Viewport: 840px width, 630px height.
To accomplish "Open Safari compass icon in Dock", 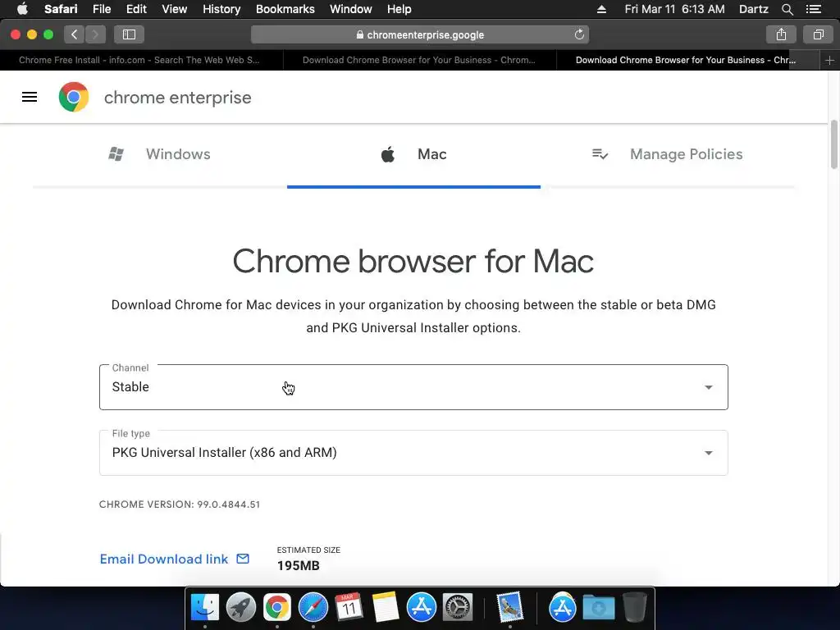I will click(x=313, y=608).
